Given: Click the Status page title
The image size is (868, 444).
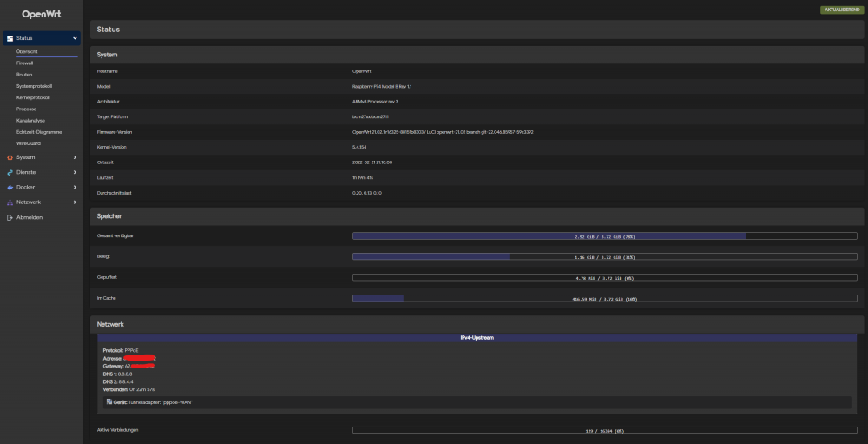Looking at the screenshot, I should (x=108, y=30).
